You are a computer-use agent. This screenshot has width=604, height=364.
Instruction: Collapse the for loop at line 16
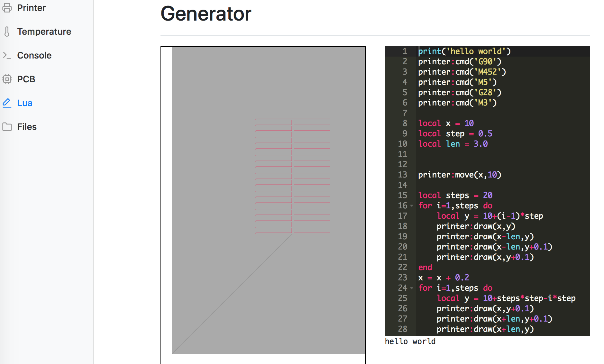tap(412, 206)
